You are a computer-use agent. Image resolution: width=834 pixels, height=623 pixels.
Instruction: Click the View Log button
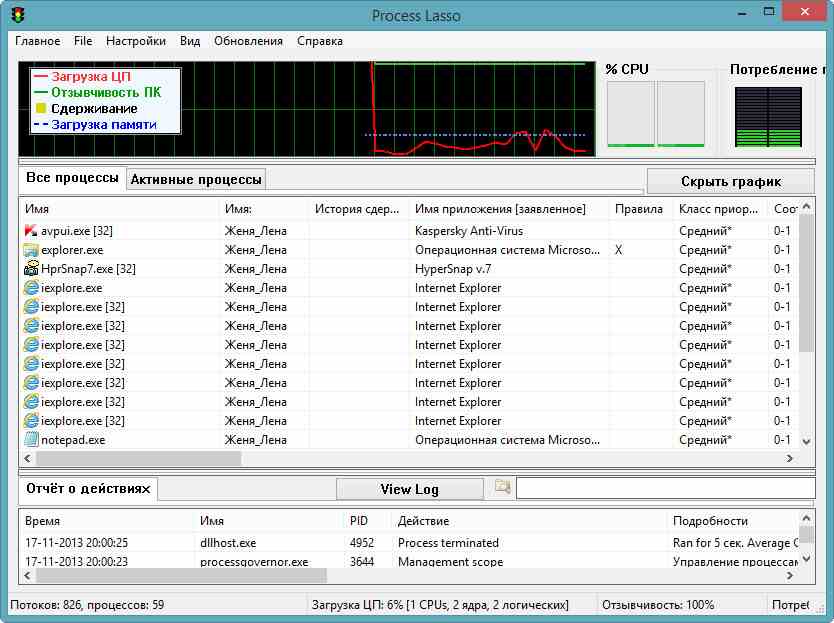click(x=410, y=489)
